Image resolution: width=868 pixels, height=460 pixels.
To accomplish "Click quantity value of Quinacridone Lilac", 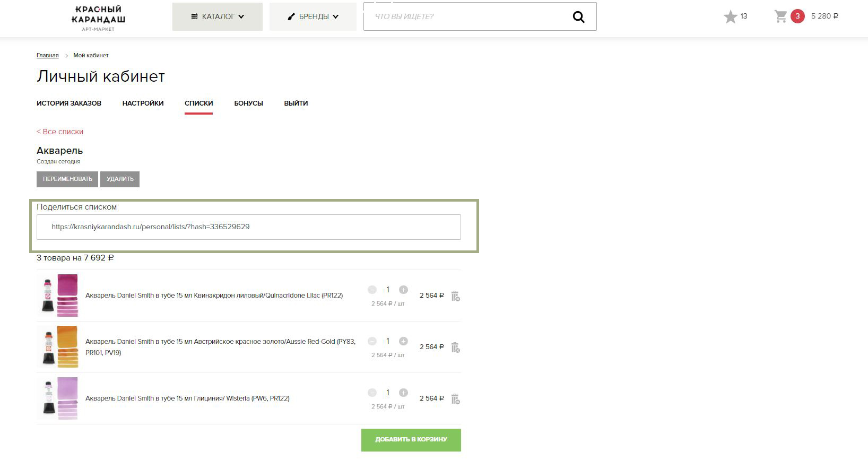I will point(388,290).
